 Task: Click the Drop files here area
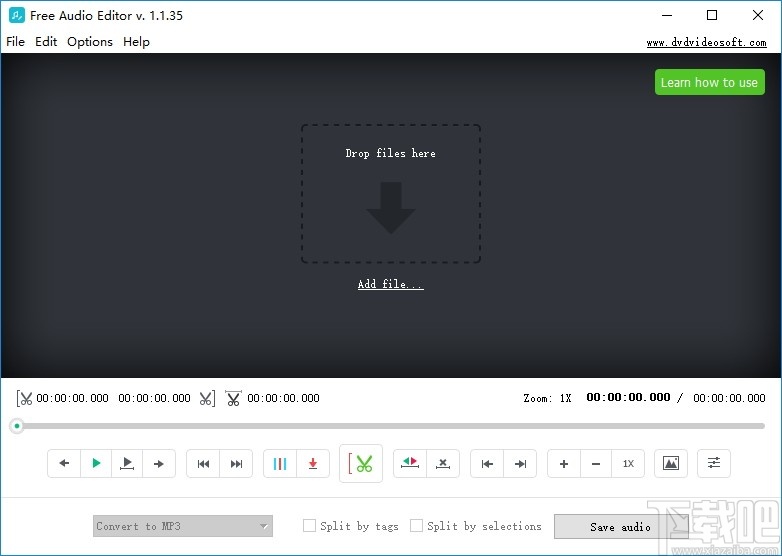391,193
